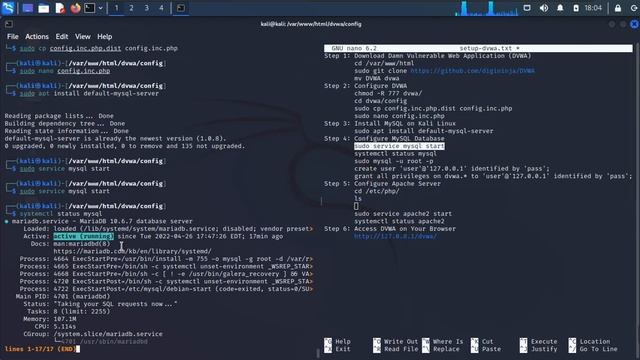Switch to workspace 2
This screenshot has height=360, width=640.
pos(131,8)
